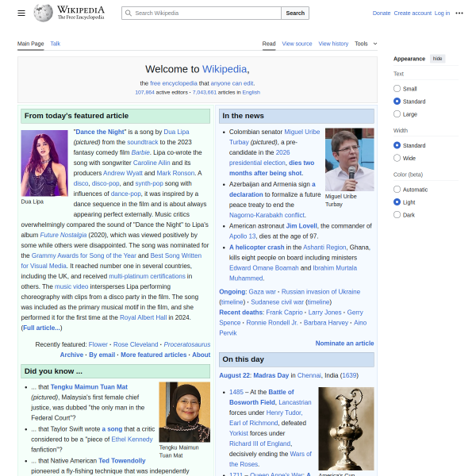Click the Mark Ronson link

click(x=175, y=173)
